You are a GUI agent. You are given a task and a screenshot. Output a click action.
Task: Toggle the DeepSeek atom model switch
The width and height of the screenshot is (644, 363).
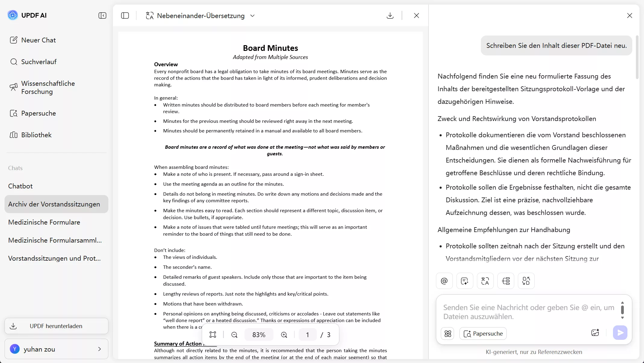(447, 334)
